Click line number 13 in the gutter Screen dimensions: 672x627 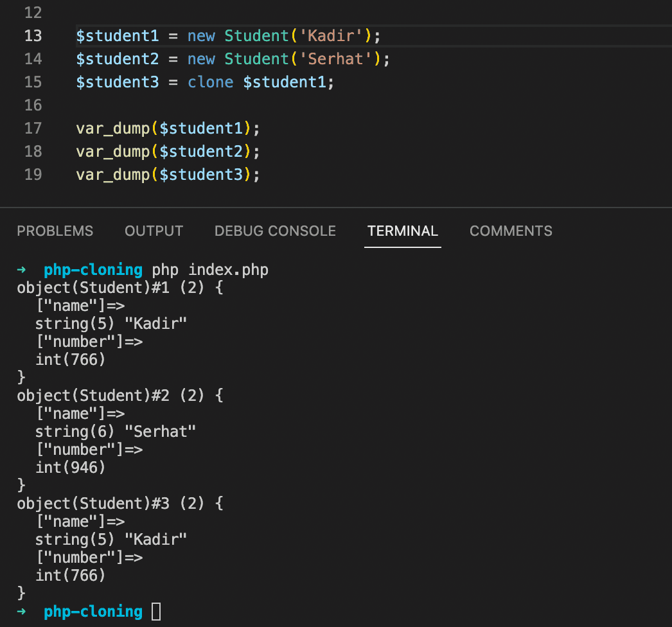[33, 36]
